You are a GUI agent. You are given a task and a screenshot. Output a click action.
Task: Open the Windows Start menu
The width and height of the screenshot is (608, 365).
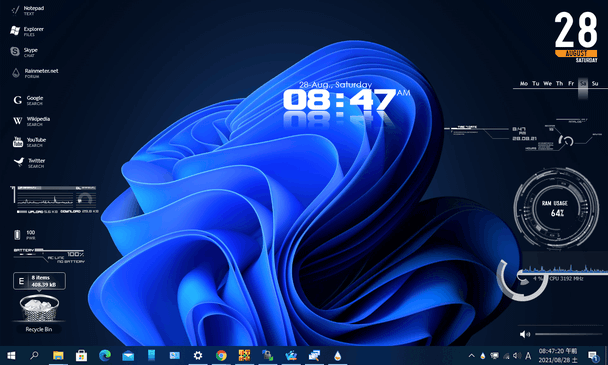(x=11, y=355)
